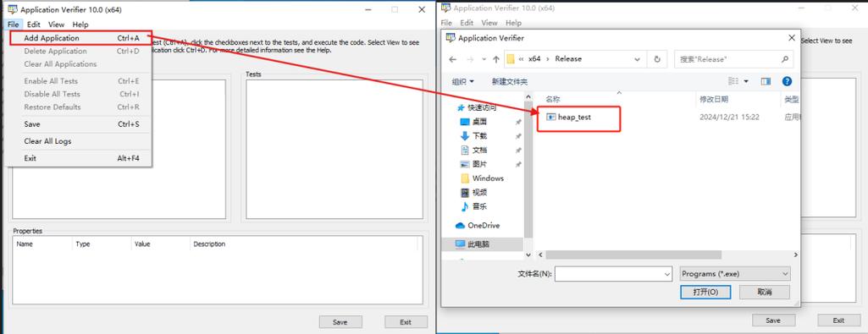Open the Programs (*.exe) file type dropdown
The width and height of the screenshot is (868, 334).
[735, 274]
